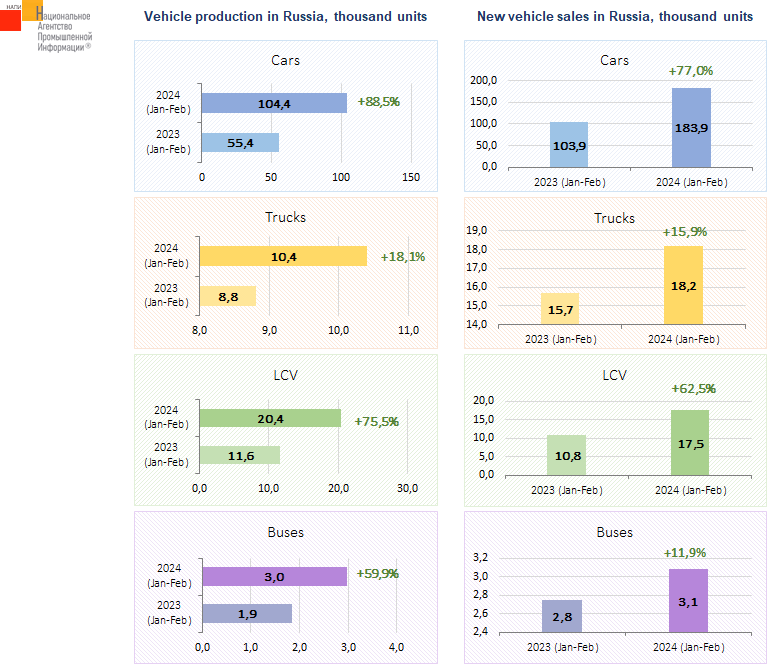
Task: Click the 2023 Cars production bar showing 55,4
Action: (x=240, y=143)
